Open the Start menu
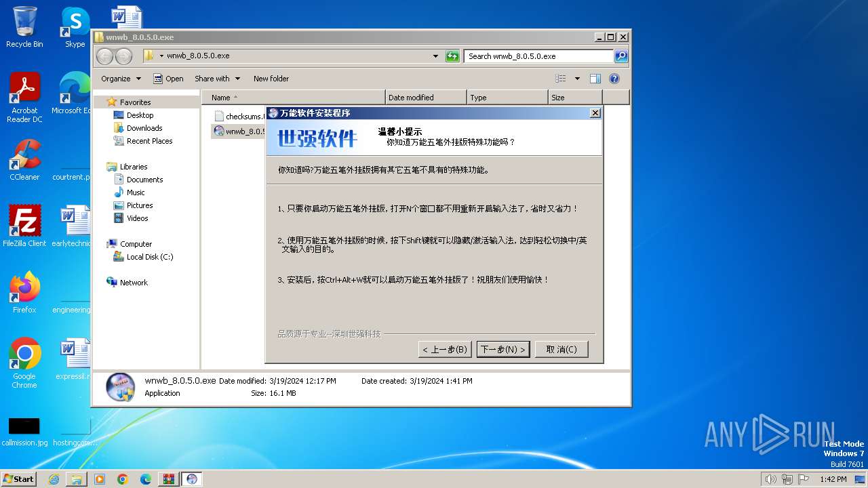Screen dimensions: 868x488 19,479
